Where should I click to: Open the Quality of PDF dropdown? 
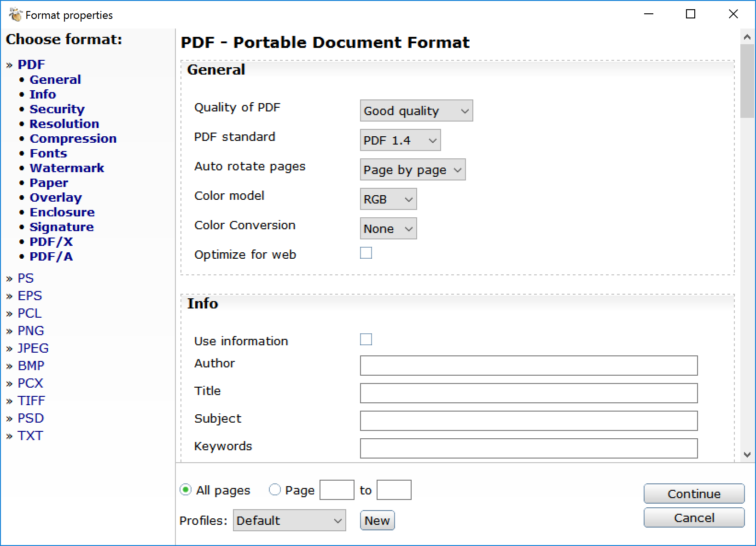[x=416, y=111]
